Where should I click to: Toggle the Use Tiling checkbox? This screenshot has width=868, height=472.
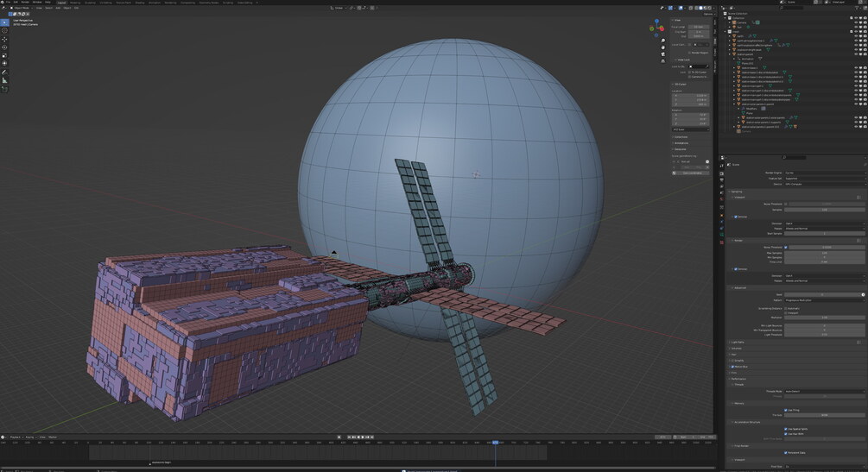[786, 410]
